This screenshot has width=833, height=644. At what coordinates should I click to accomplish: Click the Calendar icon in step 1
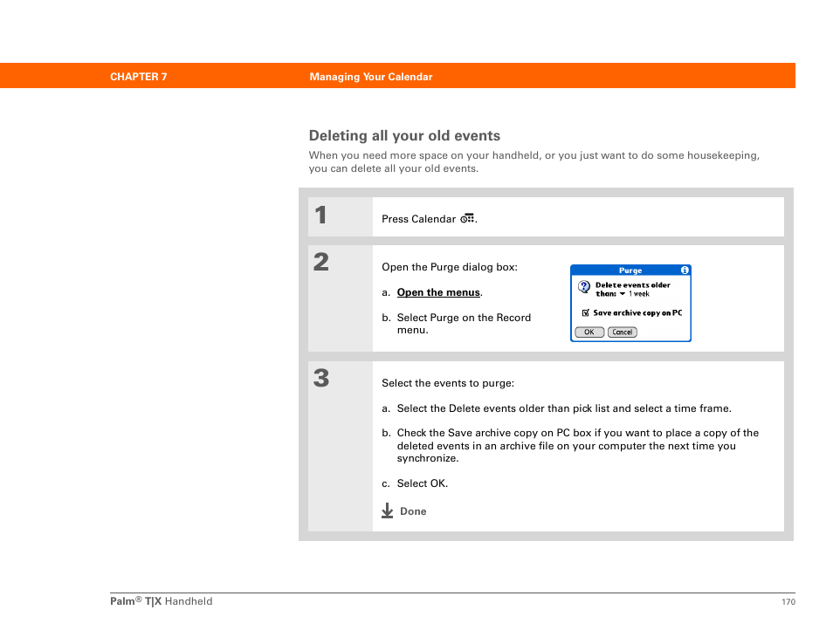pyautogui.click(x=467, y=219)
